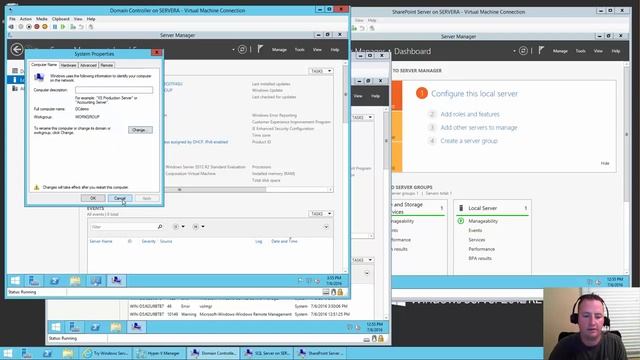
Task: Click OK in System Properties dialog
Action: click(93, 198)
